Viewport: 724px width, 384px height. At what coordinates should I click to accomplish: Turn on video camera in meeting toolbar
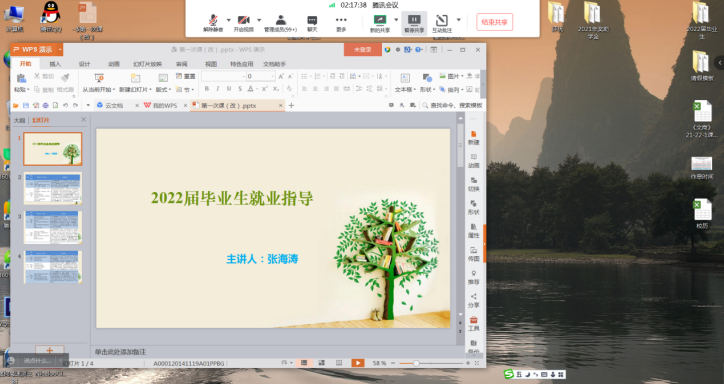(x=243, y=23)
